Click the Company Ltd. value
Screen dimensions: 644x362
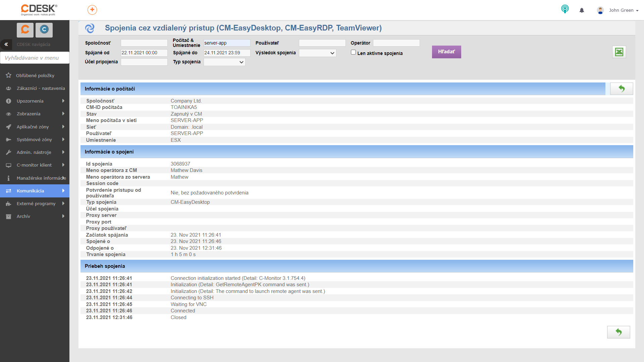coord(186,101)
